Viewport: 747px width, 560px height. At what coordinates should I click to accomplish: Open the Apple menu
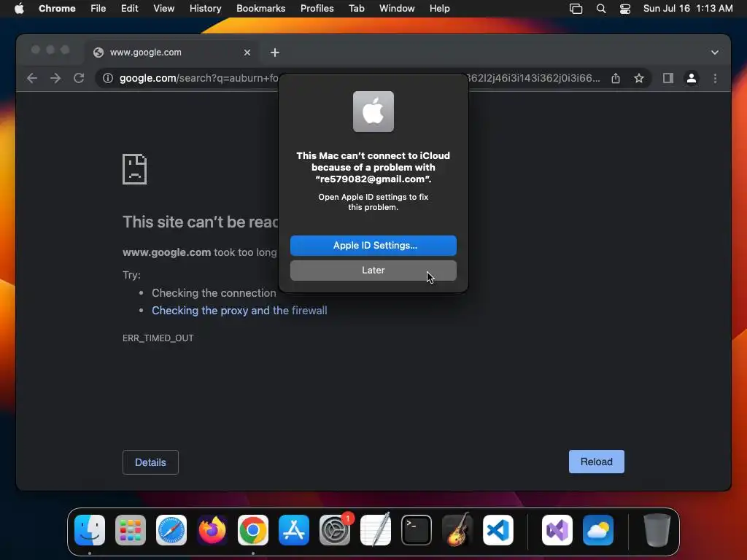pos(19,9)
